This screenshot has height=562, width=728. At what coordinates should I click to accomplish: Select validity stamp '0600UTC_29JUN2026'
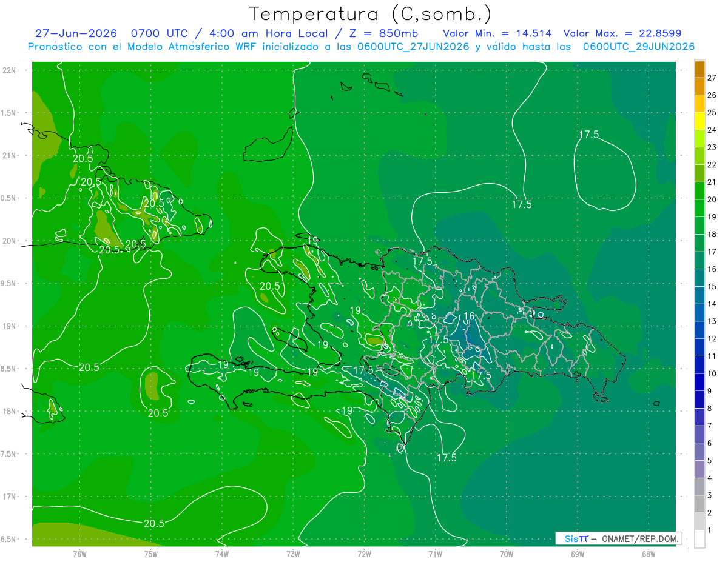click(638, 47)
